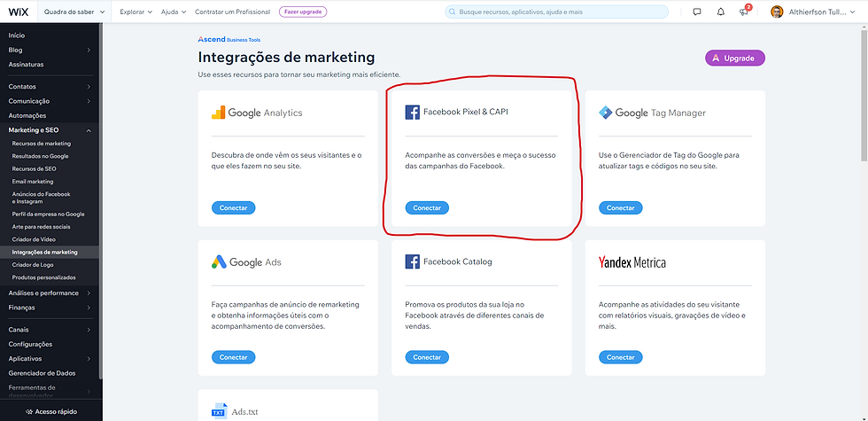Open the chat messages icon
This screenshot has width=868, height=421.
pyautogui.click(x=697, y=12)
